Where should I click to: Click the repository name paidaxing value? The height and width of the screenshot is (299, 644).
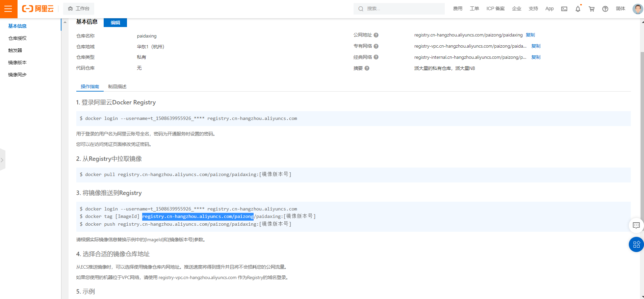tap(147, 36)
